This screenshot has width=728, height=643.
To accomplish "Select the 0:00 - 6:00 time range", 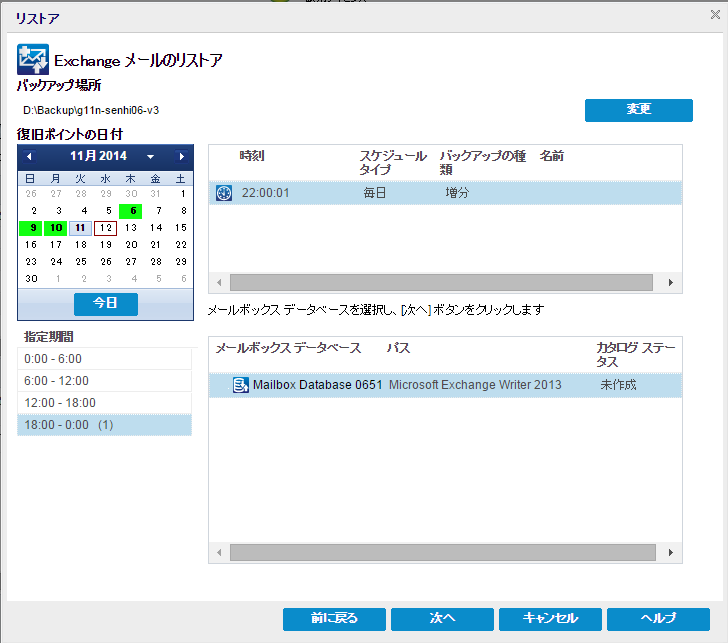I will (104, 359).
